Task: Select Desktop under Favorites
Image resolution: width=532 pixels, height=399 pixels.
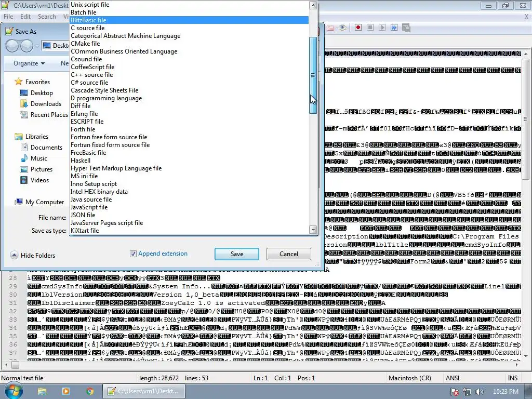Action: [42, 92]
